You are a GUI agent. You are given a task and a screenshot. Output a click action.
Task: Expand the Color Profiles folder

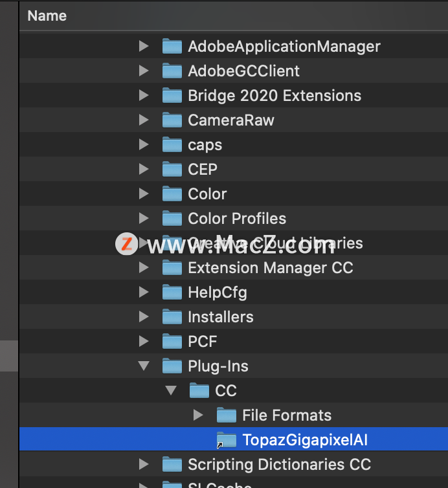pyautogui.click(x=144, y=218)
